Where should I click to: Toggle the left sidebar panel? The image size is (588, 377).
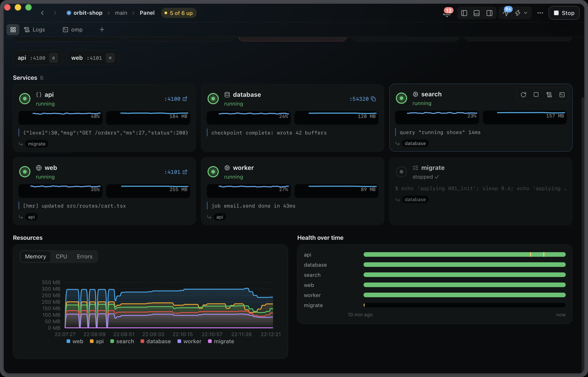464,13
